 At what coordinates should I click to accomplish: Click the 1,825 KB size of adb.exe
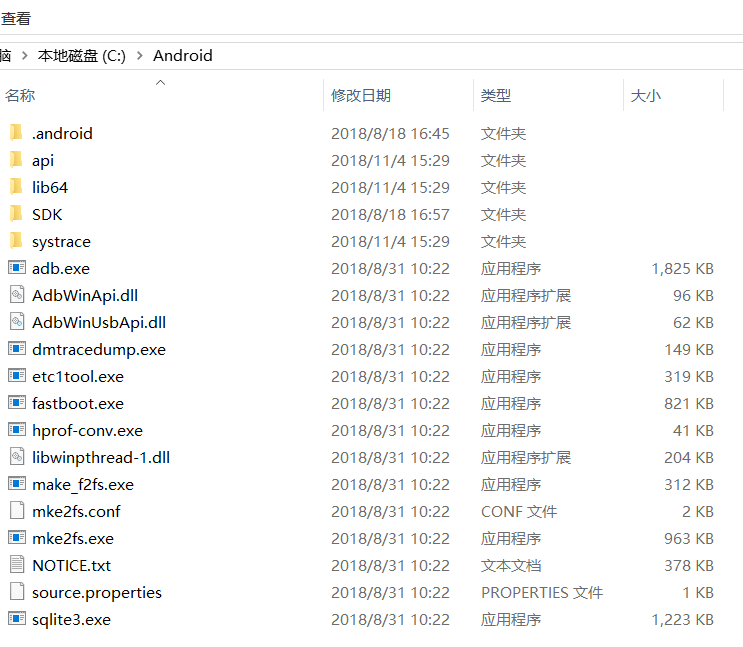[x=682, y=269]
